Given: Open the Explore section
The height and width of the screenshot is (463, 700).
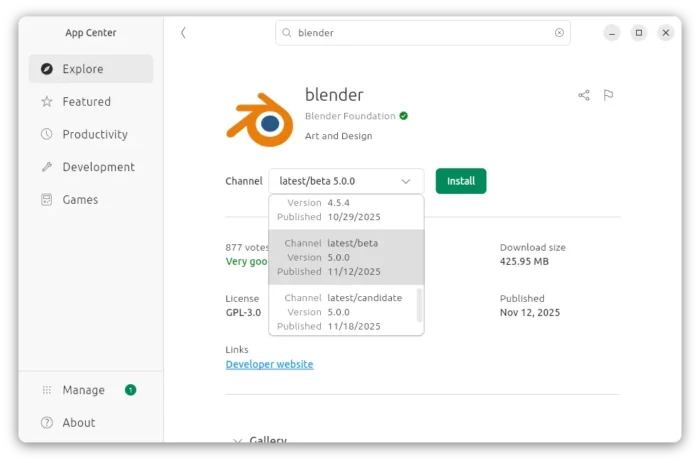Looking at the screenshot, I should click(91, 69).
